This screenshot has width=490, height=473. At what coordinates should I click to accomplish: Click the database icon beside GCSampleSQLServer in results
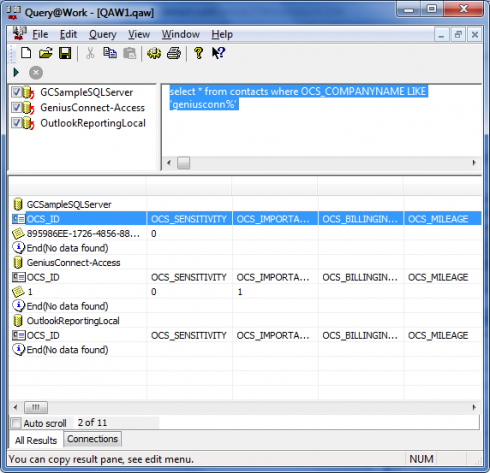18,204
